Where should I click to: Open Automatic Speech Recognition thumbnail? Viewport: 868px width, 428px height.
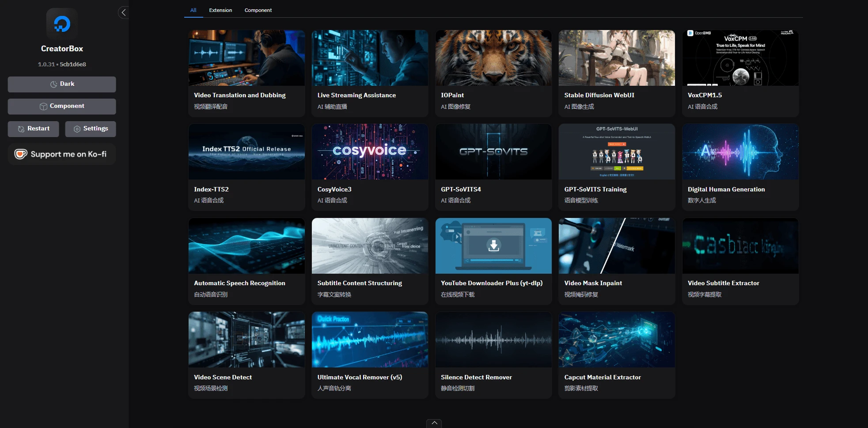(246, 246)
